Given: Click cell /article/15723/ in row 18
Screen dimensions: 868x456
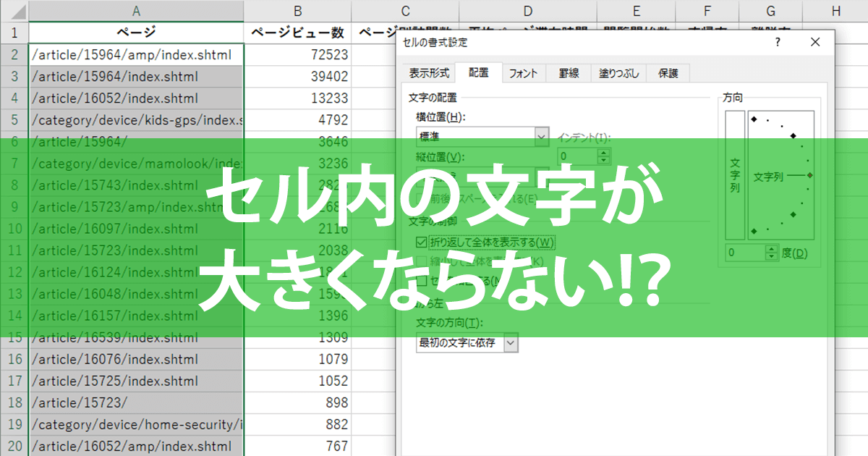Looking at the screenshot, I should click(136, 402).
